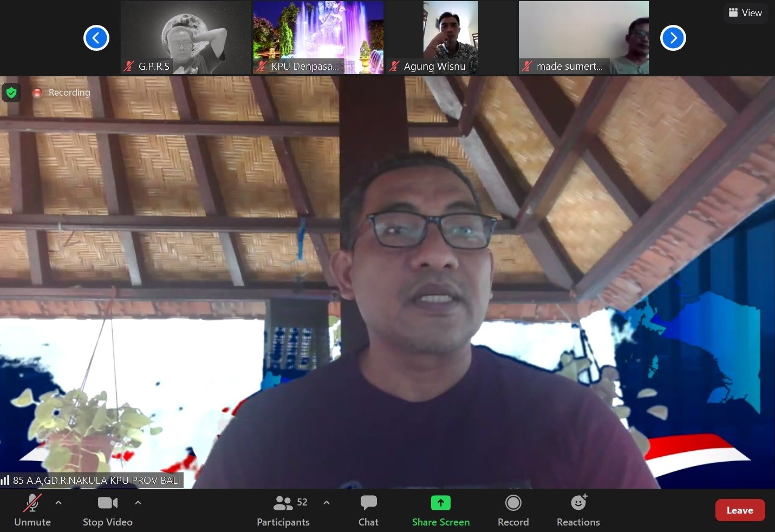Select the KPU Denpasar video thumbnail
Image resolution: width=775 pixels, height=532 pixels.
pos(318,37)
